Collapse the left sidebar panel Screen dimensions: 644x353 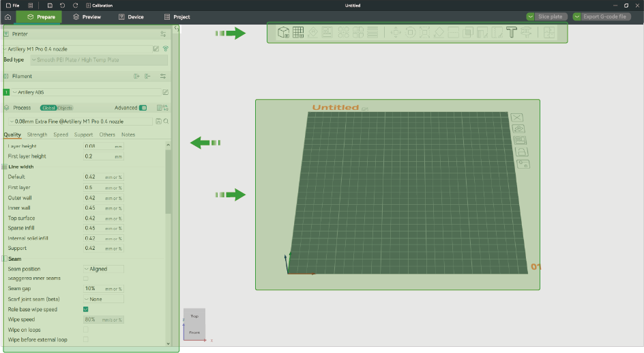176,29
